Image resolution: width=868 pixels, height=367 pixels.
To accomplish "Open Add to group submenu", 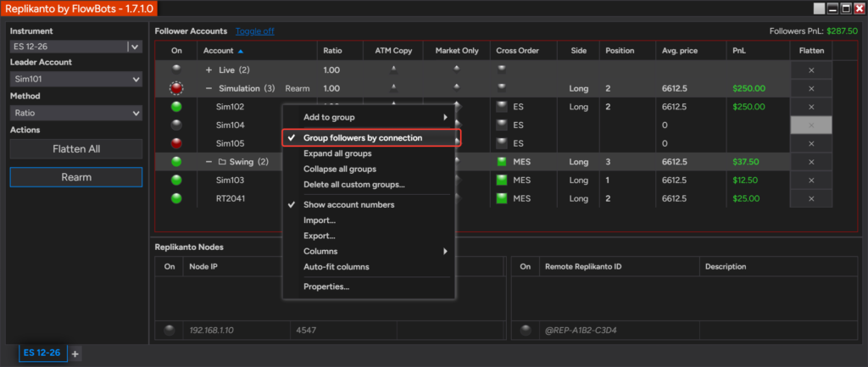I will click(x=371, y=117).
